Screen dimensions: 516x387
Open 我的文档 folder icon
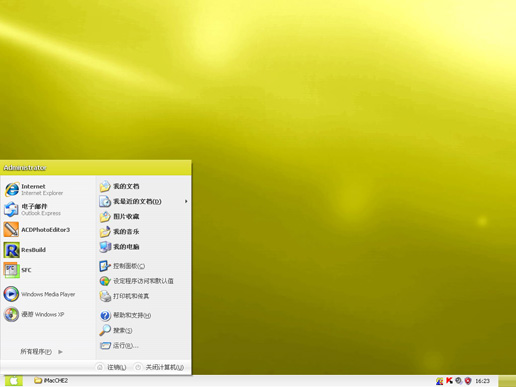(x=105, y=186)
